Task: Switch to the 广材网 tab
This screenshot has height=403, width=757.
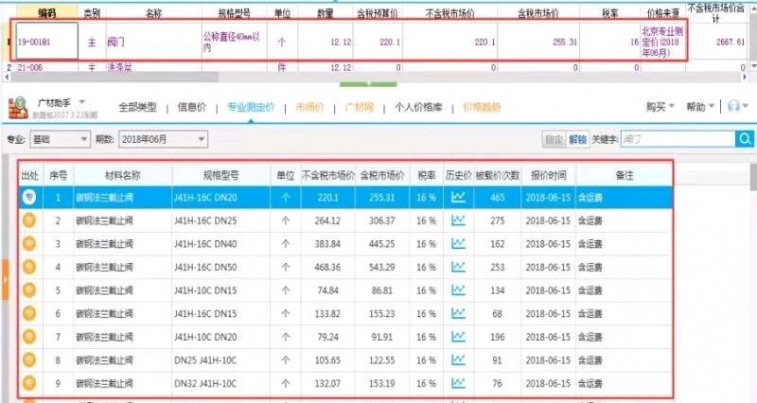Action: [x=359, y=107]
